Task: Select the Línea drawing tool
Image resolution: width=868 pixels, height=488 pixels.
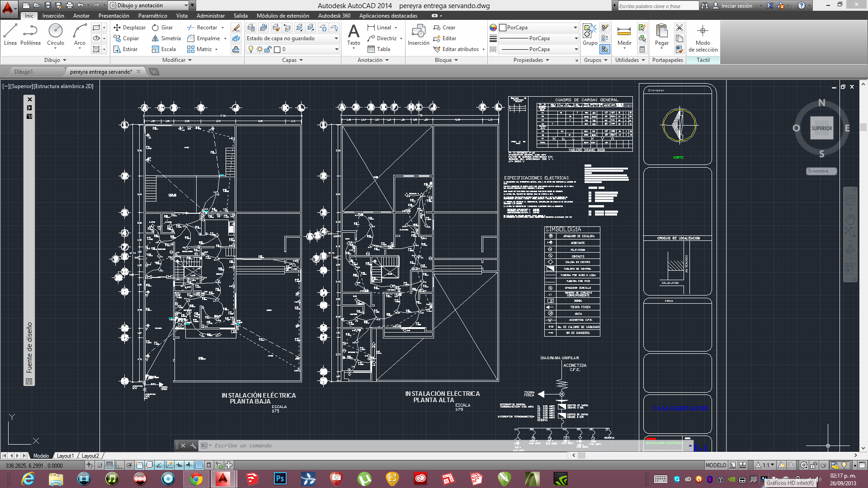Action: point(10,35)
